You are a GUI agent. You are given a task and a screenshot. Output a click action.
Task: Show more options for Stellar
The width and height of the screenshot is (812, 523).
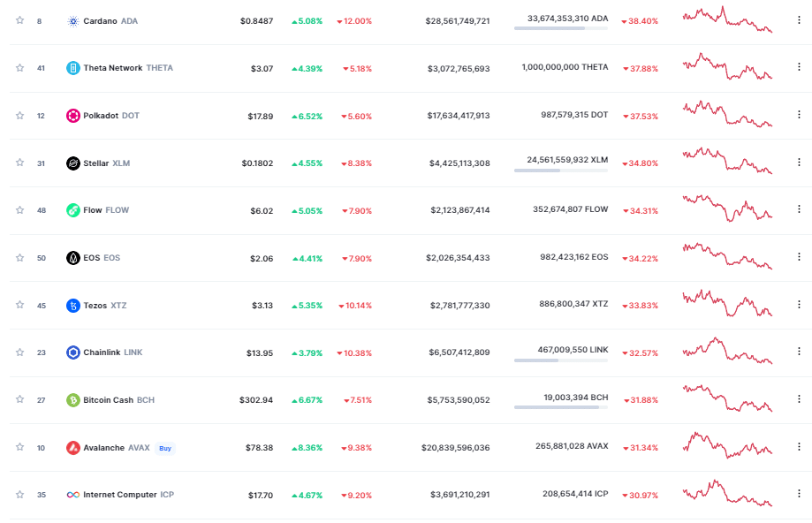799,162
